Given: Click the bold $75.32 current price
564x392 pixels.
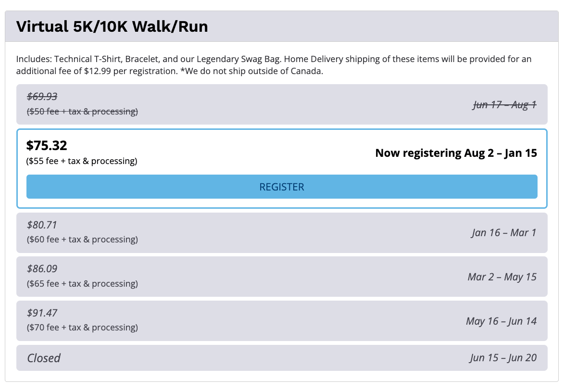Looking at the screenshot, I should (47, 145).
